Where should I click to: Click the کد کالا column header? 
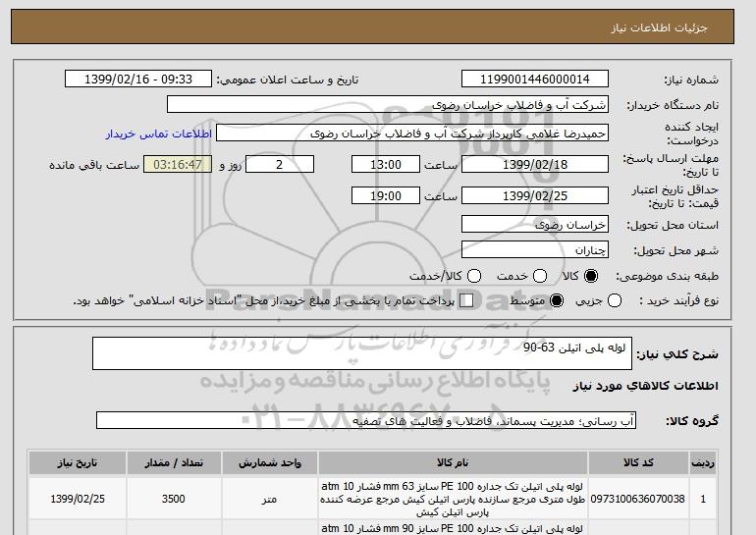coord(638,463)
